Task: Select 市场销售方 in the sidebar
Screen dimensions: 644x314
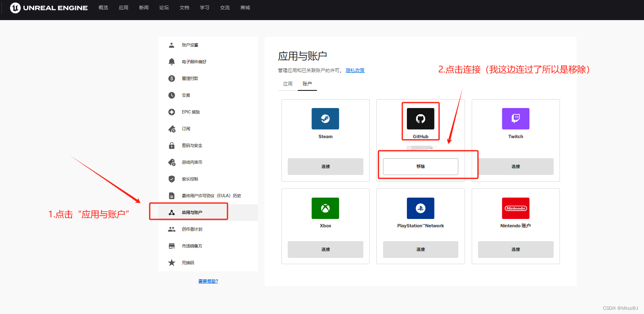Action: point(208,246)
